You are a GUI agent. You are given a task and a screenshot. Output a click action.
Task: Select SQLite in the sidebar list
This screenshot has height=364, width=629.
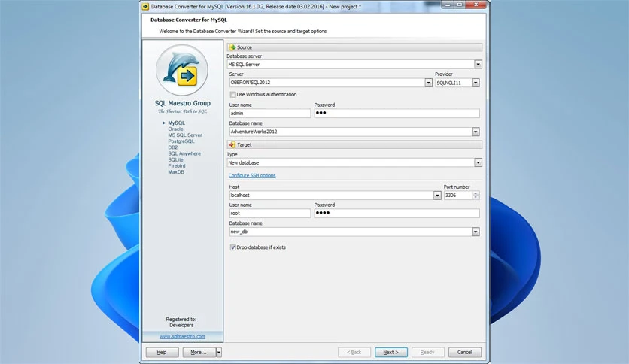click(175, 159)
